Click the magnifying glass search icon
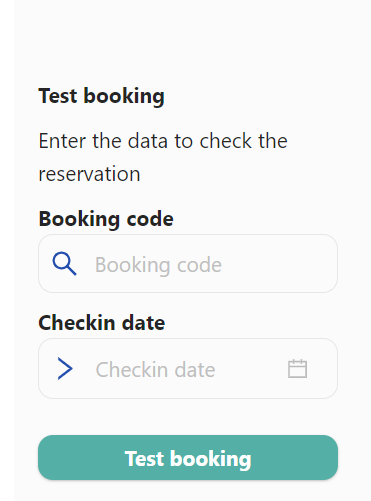Screen dimensions: 371x501 pos(64,264)
